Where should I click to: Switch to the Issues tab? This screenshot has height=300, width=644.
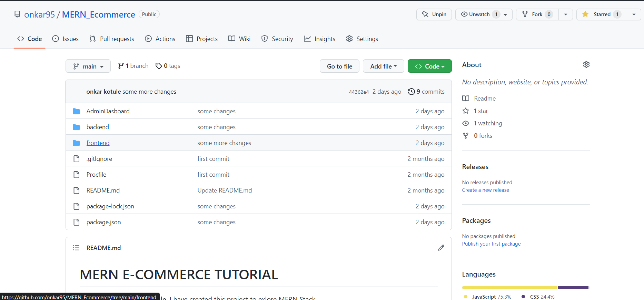coord(65,39)
